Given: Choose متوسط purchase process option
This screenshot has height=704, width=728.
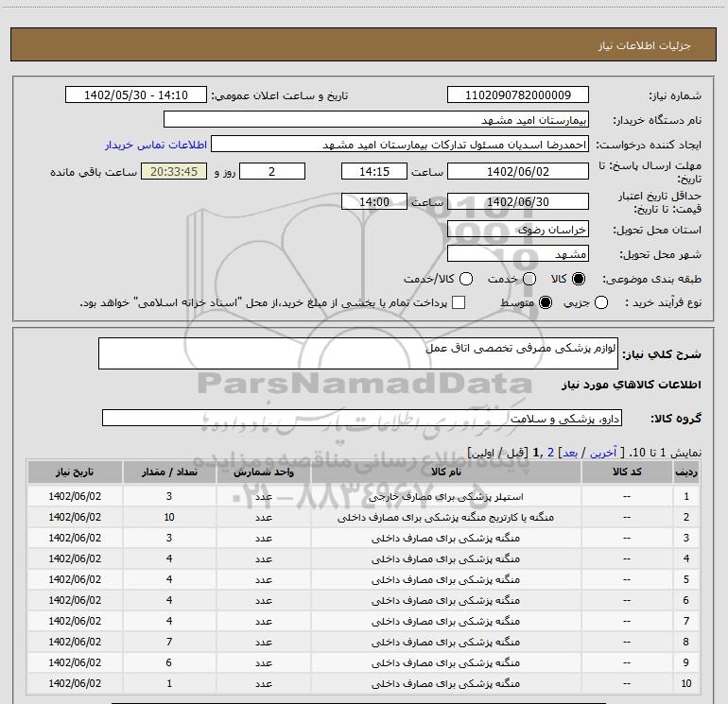Looking at the screenshot, I should coord(546,302).
